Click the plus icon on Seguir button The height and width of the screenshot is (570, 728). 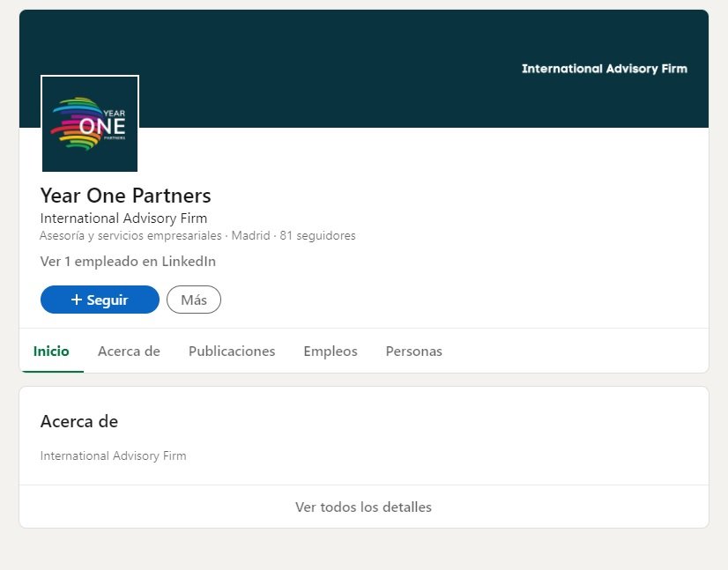77,300
